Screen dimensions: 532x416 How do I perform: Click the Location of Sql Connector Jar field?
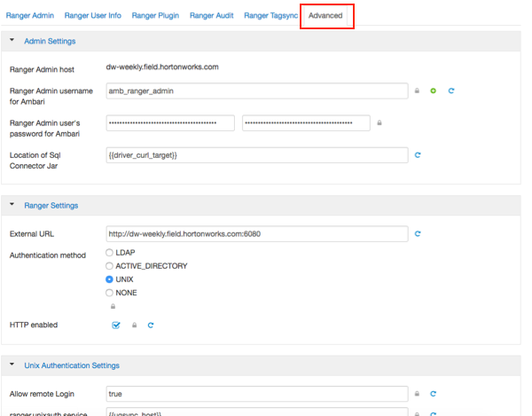click(x=257, y=155)
